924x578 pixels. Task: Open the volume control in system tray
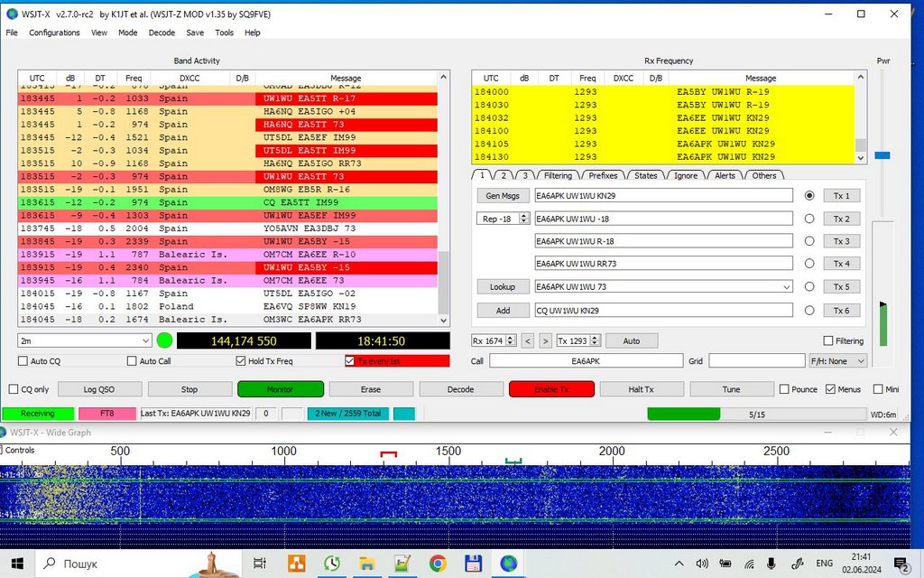[x=701, y=564]
